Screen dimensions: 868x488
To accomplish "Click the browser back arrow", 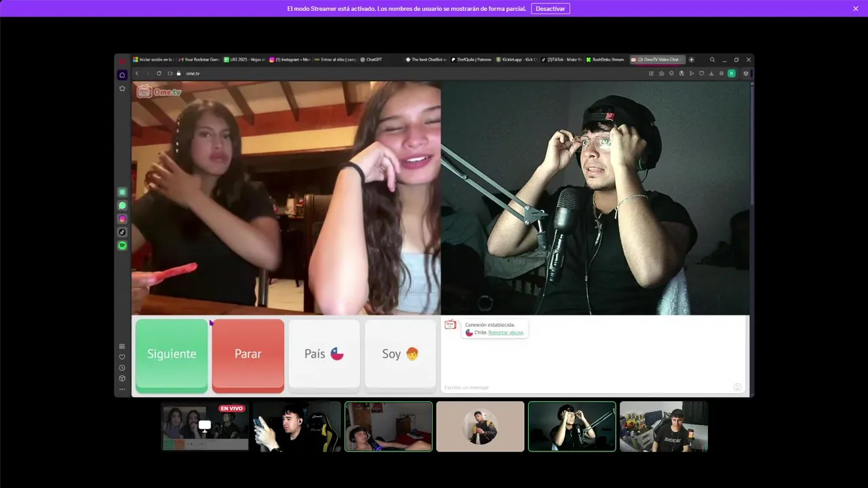I will tap(137, 73).
